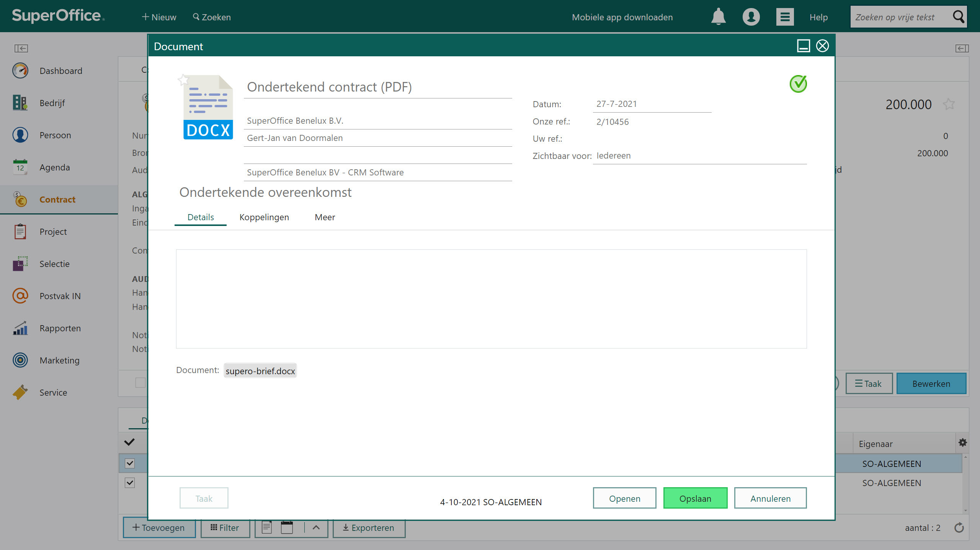
Task: Click the Dashboard gauge icon
Action: tap(20, 71)
